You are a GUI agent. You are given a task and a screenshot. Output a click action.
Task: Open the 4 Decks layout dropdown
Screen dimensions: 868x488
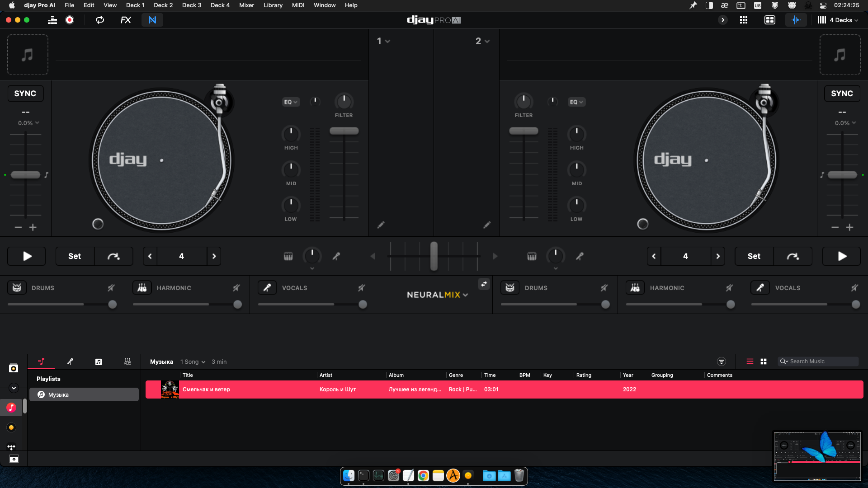(x=838, y=20)
